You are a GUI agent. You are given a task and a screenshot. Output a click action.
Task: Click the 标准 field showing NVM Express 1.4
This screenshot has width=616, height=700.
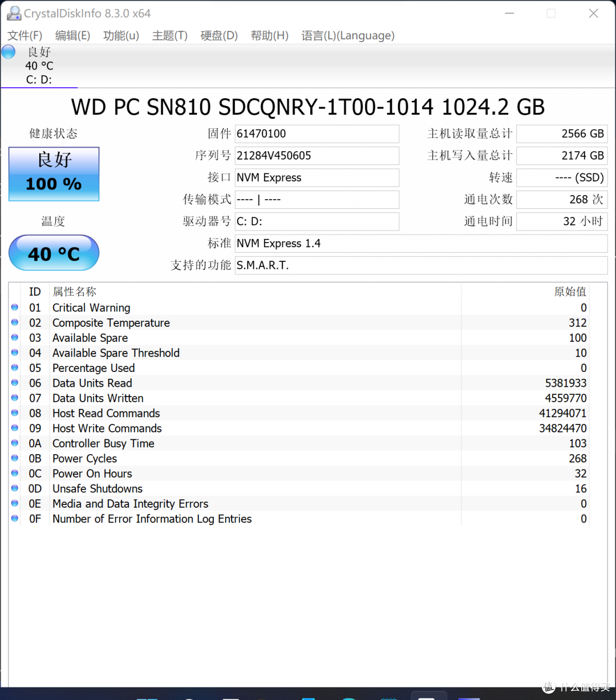coord(422,244)
